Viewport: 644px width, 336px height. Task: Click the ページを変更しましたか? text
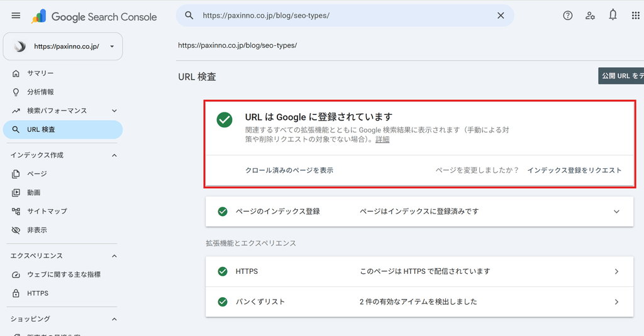pyautogui.click(x=477, y=170)
